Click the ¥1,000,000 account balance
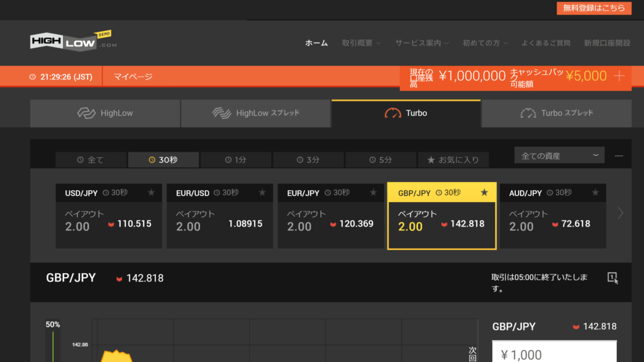644x362 pixels. [x=472, y=76]
